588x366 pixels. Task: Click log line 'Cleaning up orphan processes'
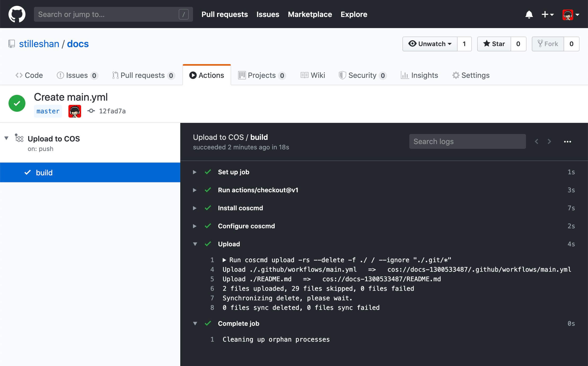click(276, 340)
